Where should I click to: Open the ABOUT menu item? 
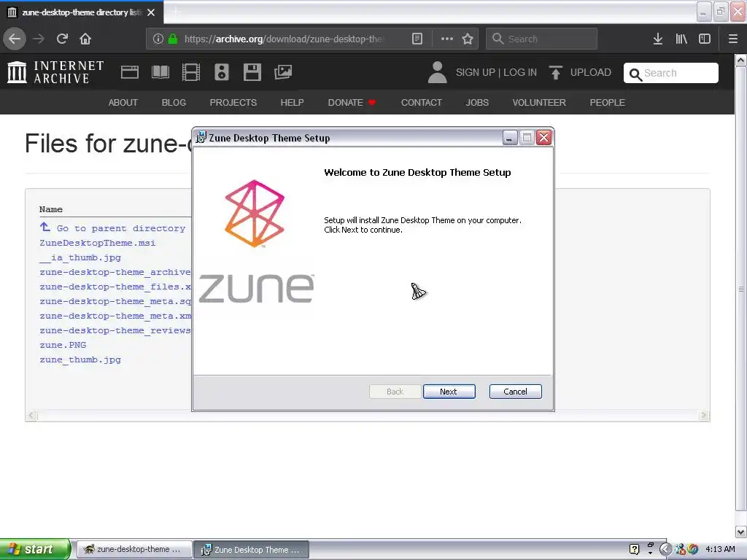[x=123, y=103]
